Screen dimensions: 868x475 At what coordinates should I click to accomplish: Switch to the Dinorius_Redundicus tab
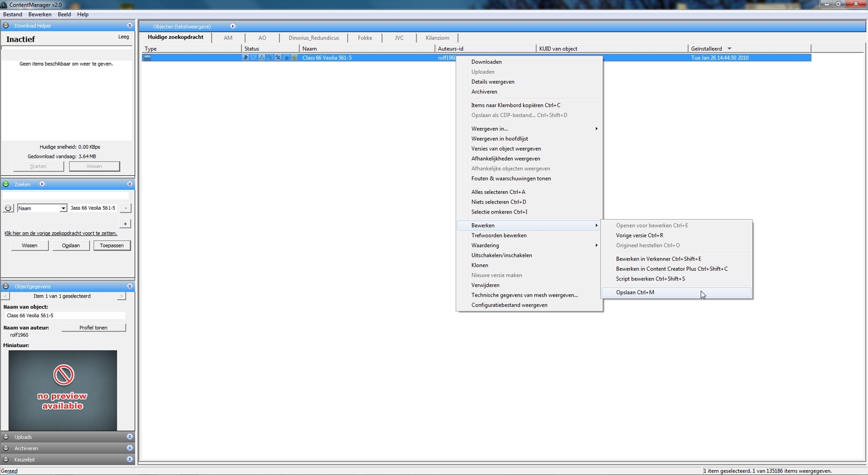[x=314, y=38]
